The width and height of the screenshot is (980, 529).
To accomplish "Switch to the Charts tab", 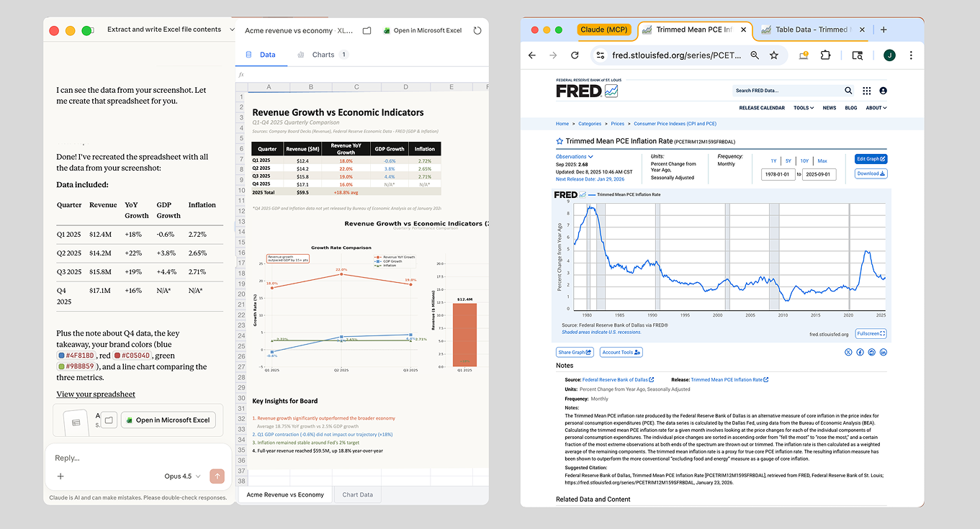I will pos(323,55).
